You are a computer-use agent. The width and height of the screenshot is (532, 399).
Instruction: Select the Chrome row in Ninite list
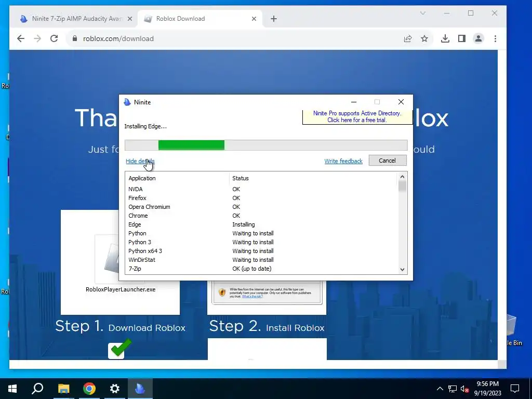coord(261,216)
